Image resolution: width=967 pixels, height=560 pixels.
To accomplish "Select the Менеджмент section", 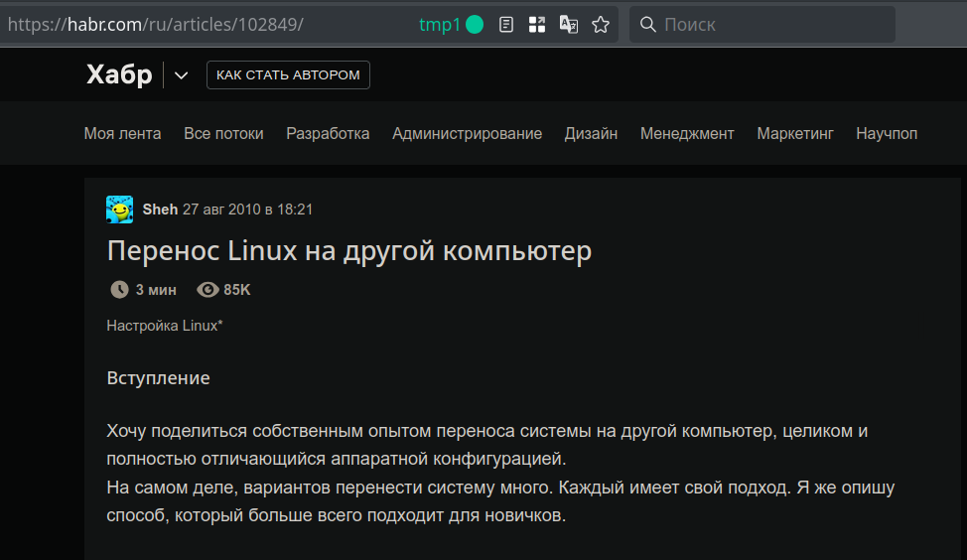I will pos(687,134).
